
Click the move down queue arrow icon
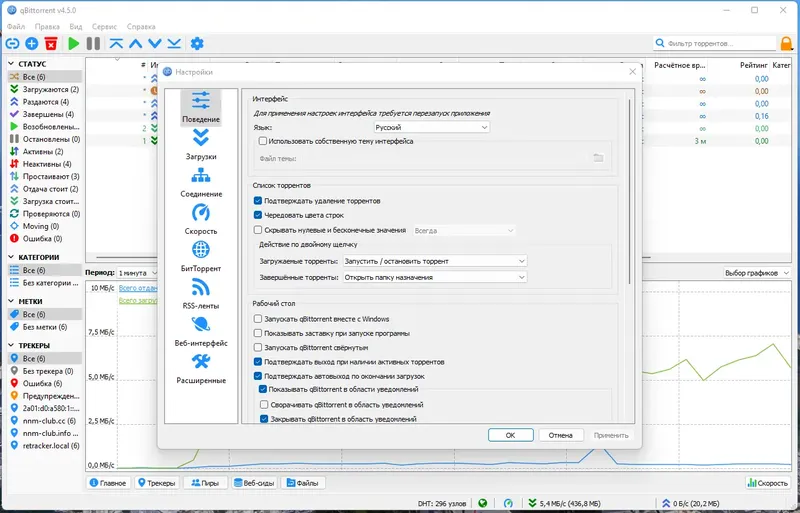(x=155, y=44)
